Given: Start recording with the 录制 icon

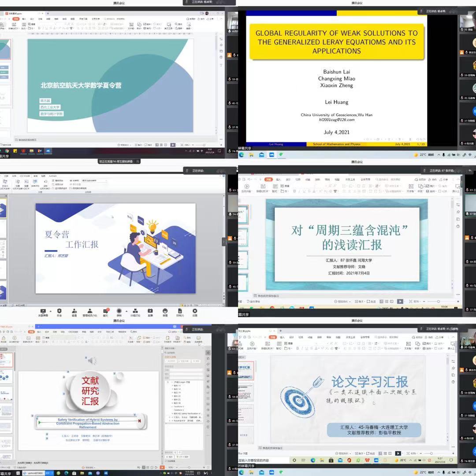Looking at the screenshot, I should pos(119,311).
